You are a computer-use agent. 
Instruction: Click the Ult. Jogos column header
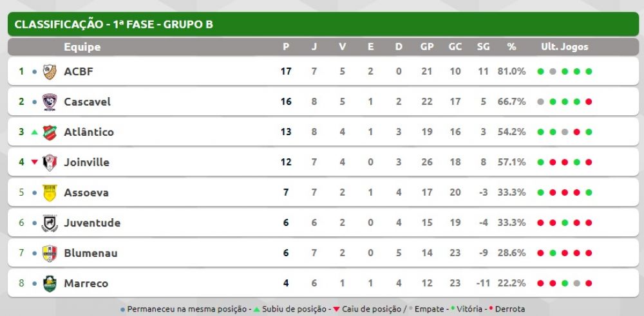[x=564, y=47]
